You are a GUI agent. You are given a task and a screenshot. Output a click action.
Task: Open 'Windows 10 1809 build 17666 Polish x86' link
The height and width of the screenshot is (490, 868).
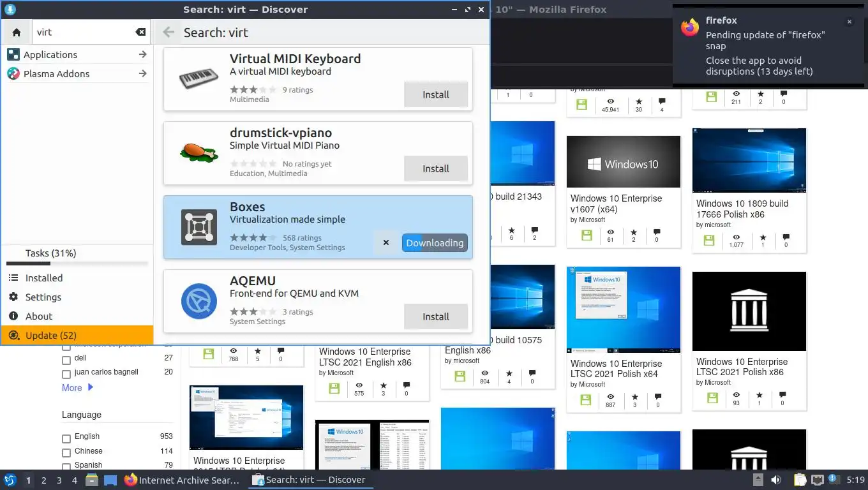tap(742, 209)
